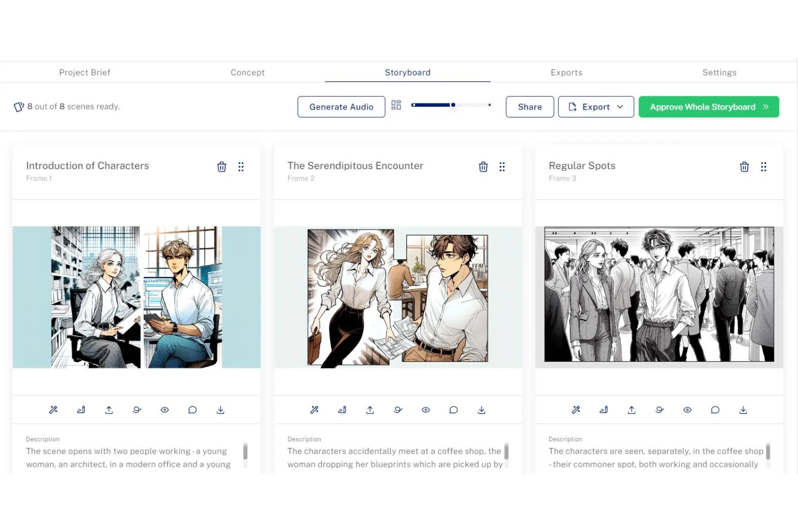Click scrollbar in Introduction of Characters description
Image resolution: width=798 pixels, height=532 pixels.
click(245, 451)
